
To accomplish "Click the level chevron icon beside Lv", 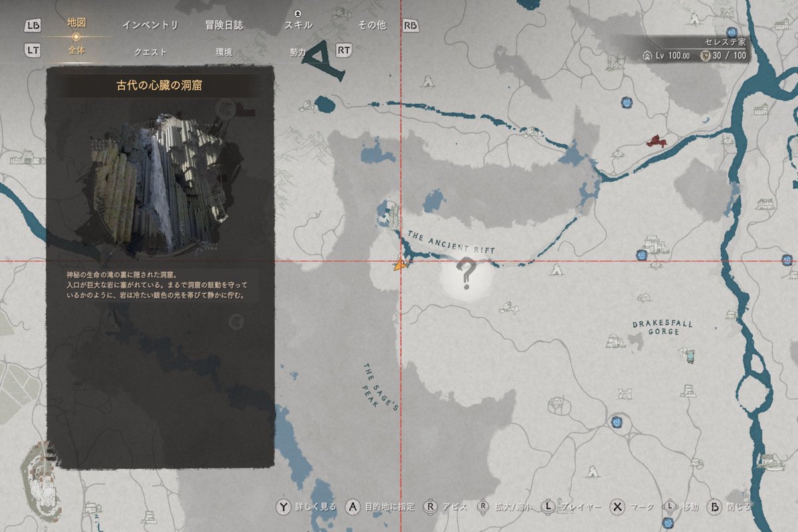I will tap(646, 57).
